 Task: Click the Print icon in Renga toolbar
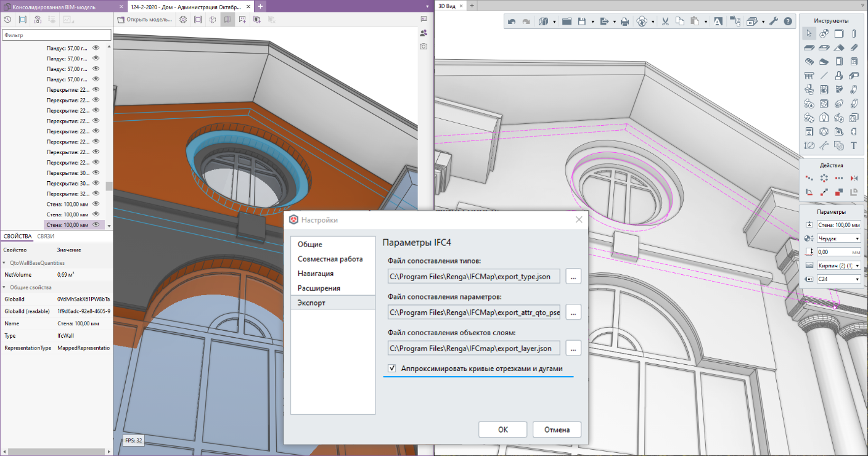(x=624, y=22)
